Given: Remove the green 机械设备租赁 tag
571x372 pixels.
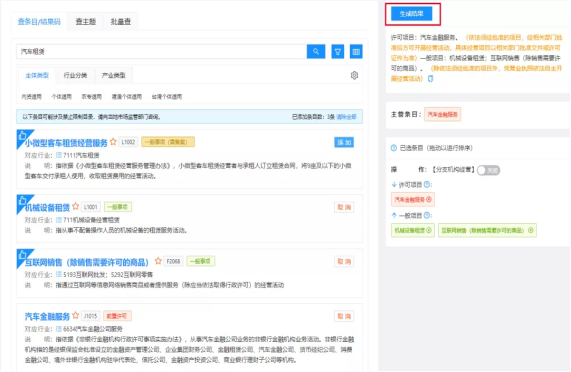Looking at the screenshot, I should [429, 230].
